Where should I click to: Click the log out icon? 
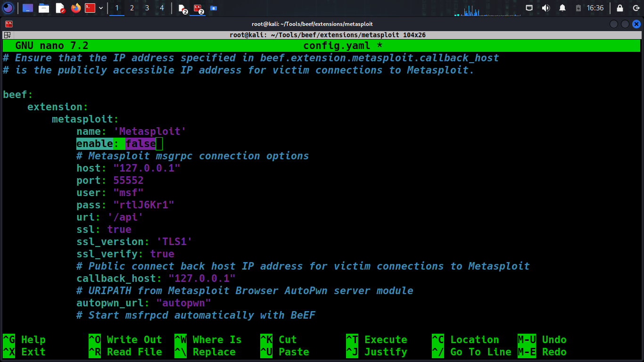pyautogui.click(x=635, y=8)
